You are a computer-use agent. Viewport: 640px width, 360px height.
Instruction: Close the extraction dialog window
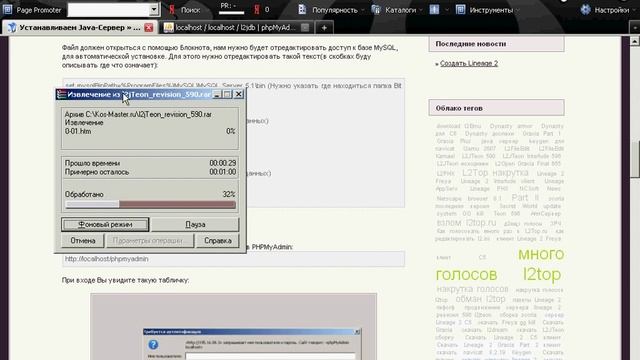click(x=239, y=94)
